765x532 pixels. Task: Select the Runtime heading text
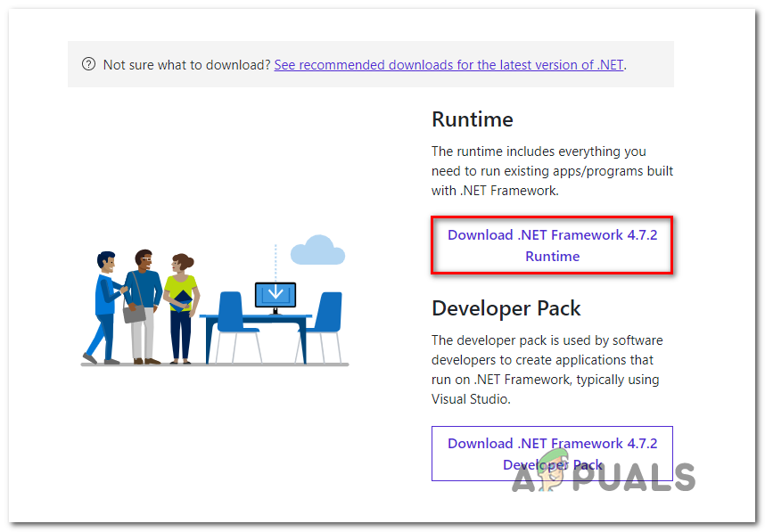(473, 119)
